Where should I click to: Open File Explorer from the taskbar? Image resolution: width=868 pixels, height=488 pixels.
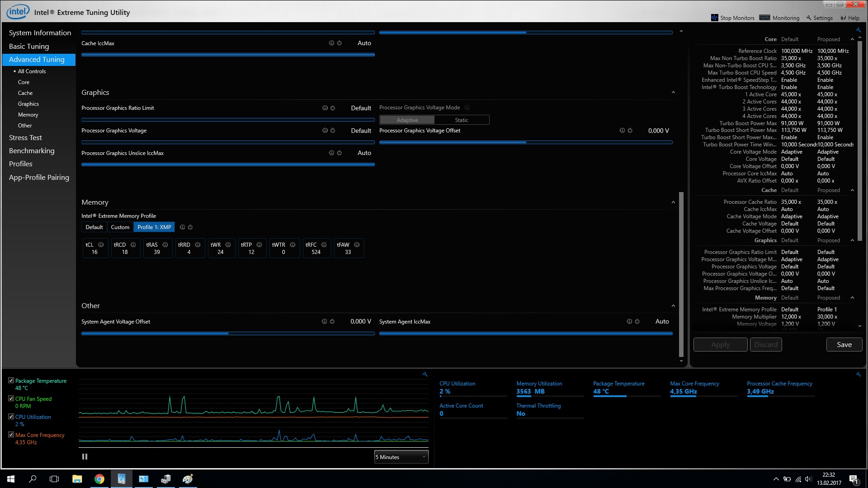pyautogui.click(x=77, y=479)
